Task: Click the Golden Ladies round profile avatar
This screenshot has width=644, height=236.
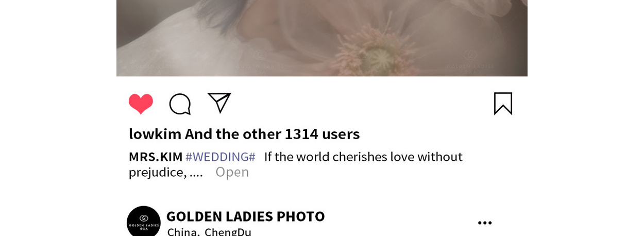Action: click(144, 223)
